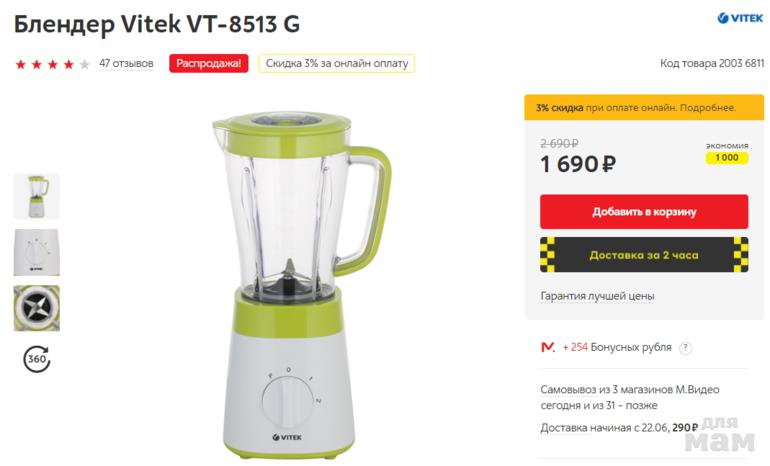The image size is (770, 466).
Task: Click Скидка 3% за онлайн оплату label
Action: point(337,63)
